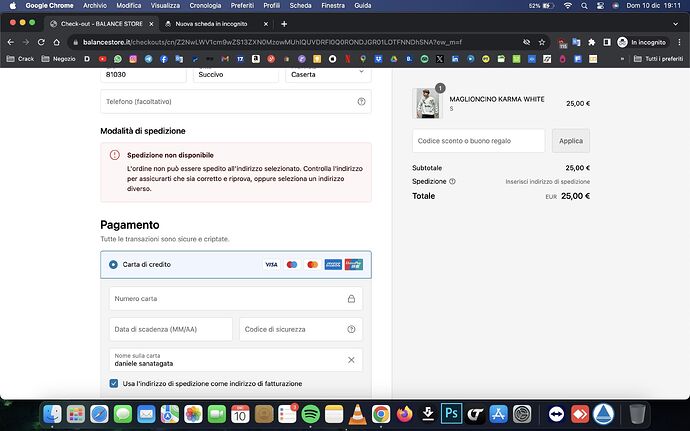Open Firefox from the dock
The image size is (690, 431).
point(404,414)
